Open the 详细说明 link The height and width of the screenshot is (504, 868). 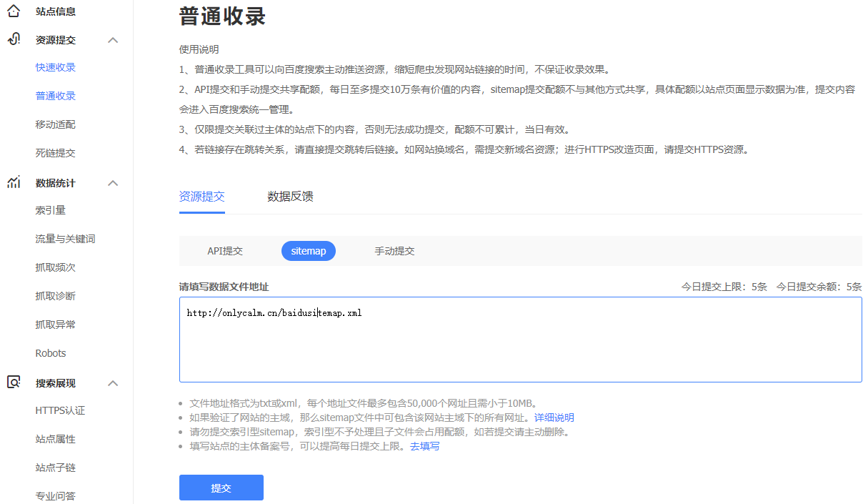554,417
